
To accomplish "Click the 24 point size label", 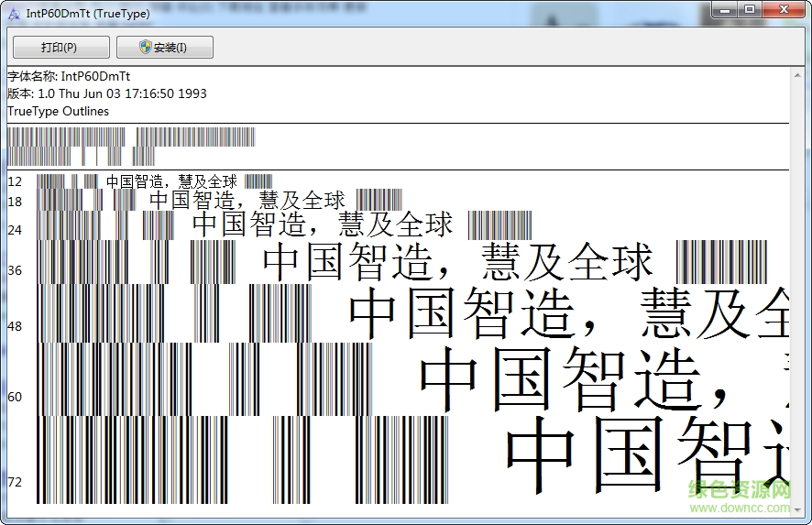I will (x=15, y=230).
